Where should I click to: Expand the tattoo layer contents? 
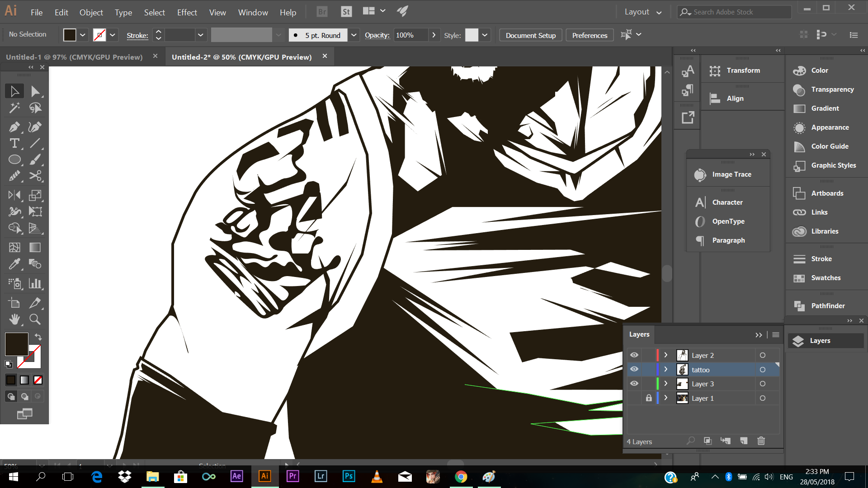pyautogui.click(x=666, y=370)
